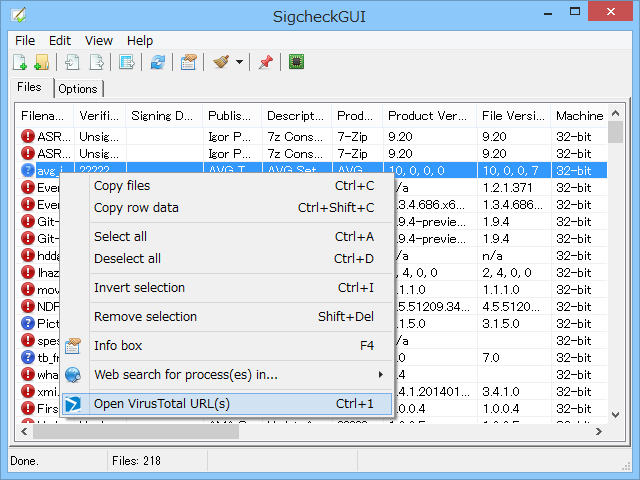Click the red icon of the wha row
The image size is (640, 480).
click(x=28, y=374)
